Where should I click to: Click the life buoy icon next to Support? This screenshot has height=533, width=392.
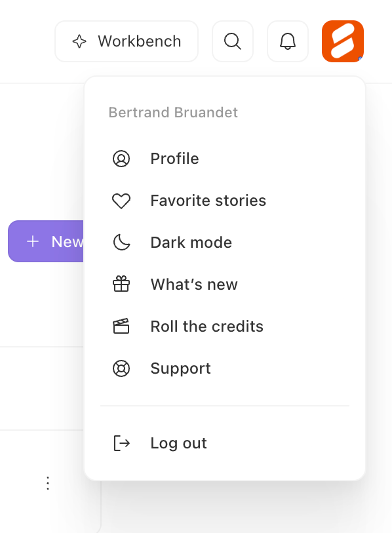(x=121, y=368)
